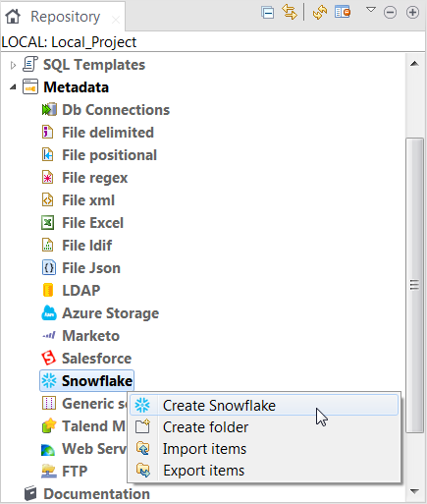Click the Salesforce icon

pos(49,358)
